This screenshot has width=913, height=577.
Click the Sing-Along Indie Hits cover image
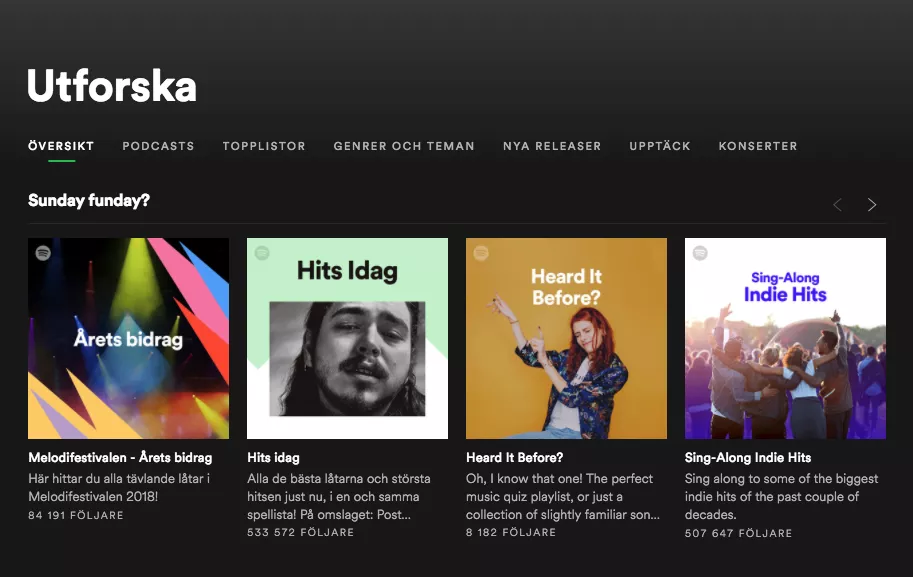pos(785,338)
